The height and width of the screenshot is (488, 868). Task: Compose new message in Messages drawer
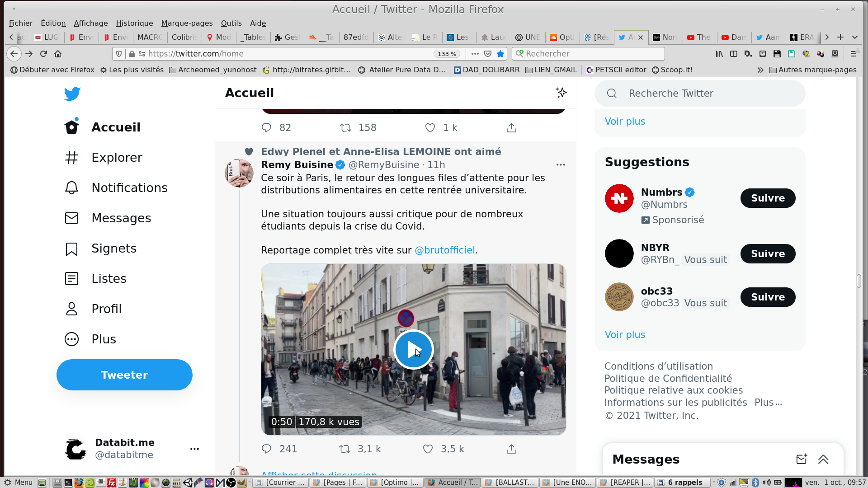coord(801,459)
